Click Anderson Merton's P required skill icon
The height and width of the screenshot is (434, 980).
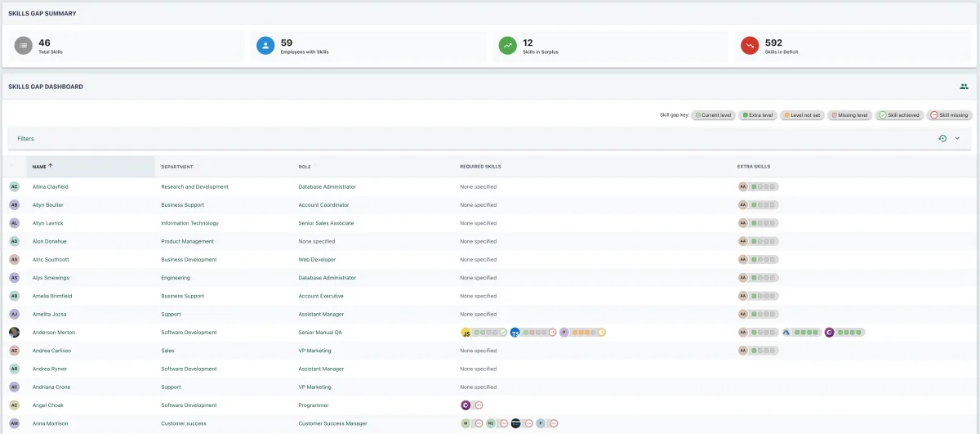point(564,333)
